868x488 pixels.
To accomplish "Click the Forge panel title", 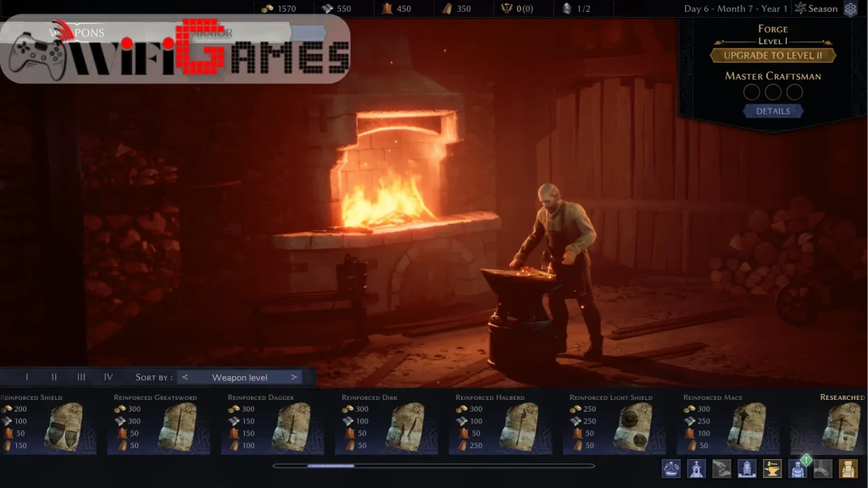I will pyautogui.click(x=773, y=29).
